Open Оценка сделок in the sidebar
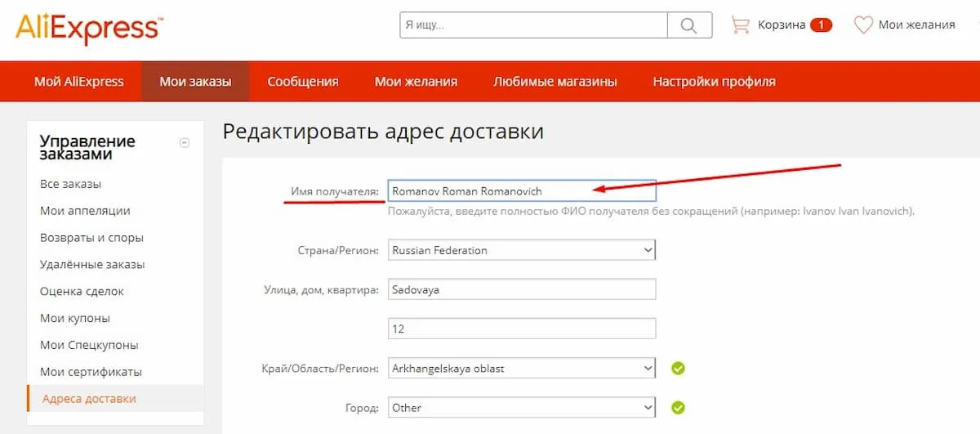The height and width of the screenshot is (434, 980). tap(82, 291)
